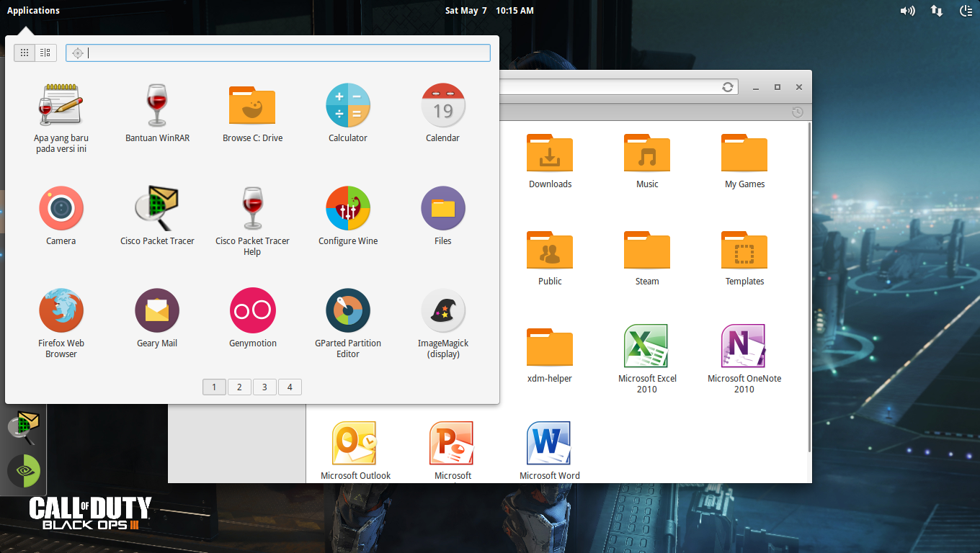Open Firefox Web Browser
Image resolution: width=980 pixels, height=553 pixels.
61,323
